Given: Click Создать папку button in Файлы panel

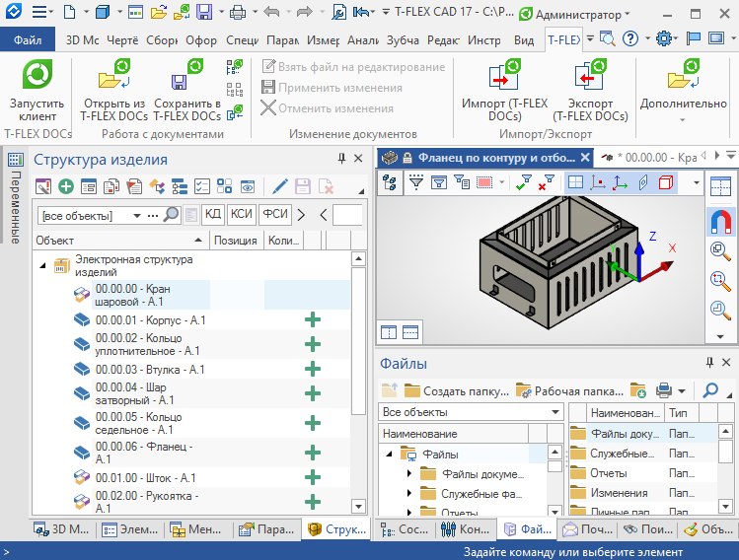Looking at the screenshot, I should (456, 390).
